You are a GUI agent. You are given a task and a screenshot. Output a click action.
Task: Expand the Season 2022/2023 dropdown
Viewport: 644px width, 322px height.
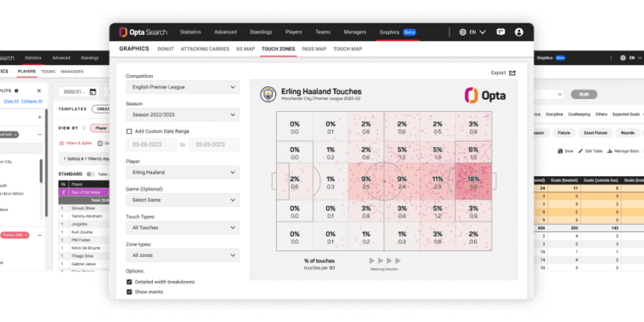pos(182,115)
